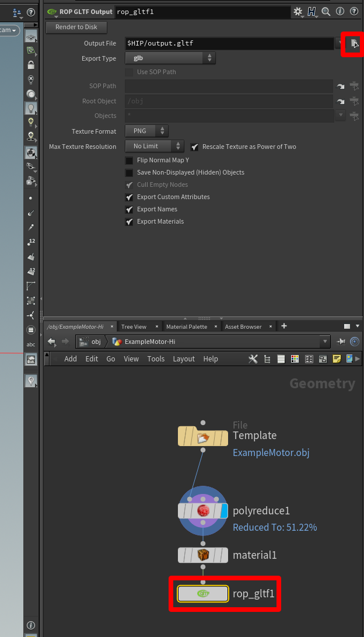364x637 pixels.
Task: Uncheck Export Materials option
Action: [129, 222]
